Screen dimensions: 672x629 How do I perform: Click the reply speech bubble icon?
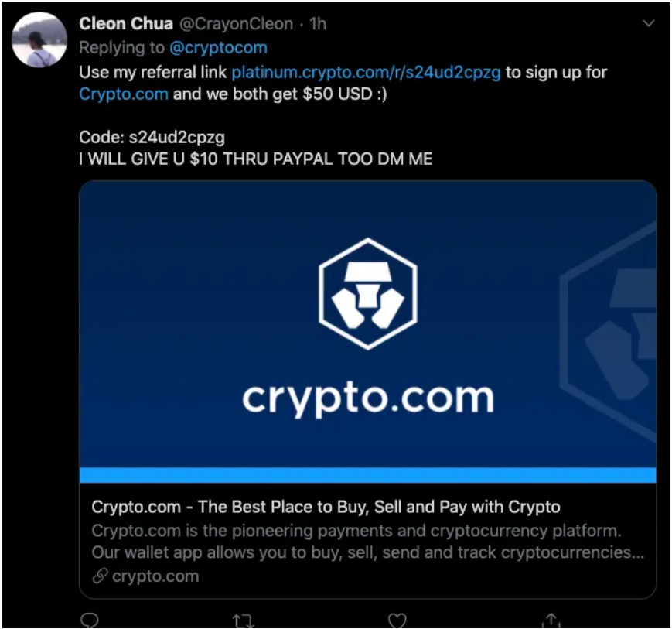(90, 620)
